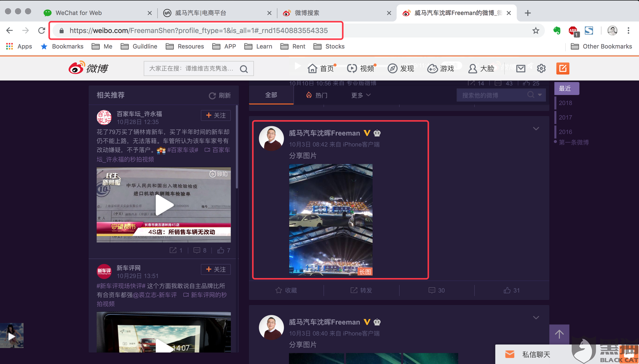Expand the 更多 dropdown filter
The height and width of the screenshot is (364, 639).
(361, 95)
